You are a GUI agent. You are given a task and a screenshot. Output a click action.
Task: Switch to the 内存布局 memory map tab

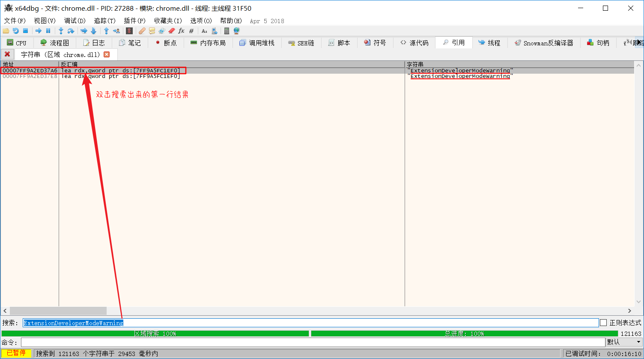[208, 43]
